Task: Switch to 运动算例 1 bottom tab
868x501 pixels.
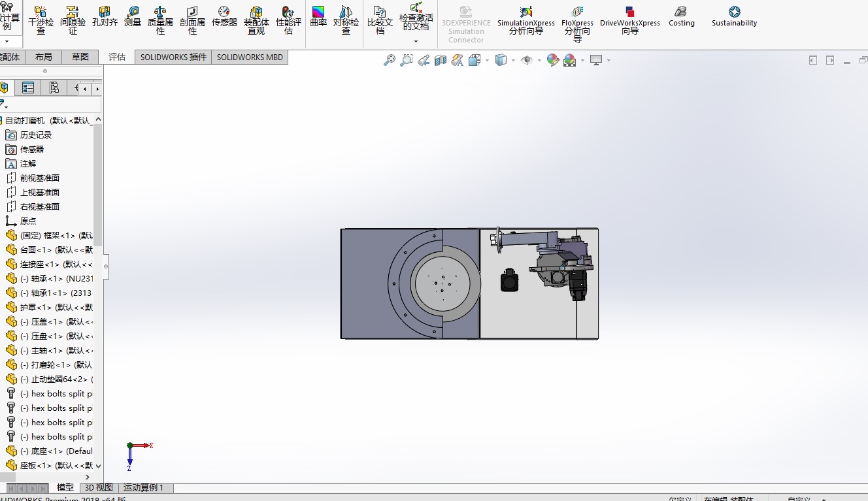Action: coord(144,487)
